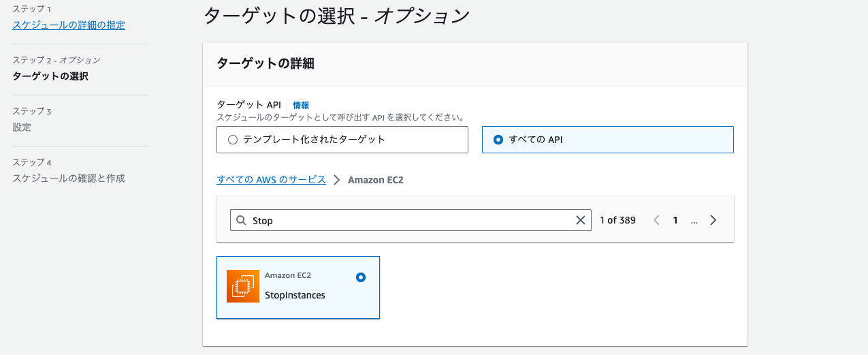This screenshot has height=355, width=868.
Task: Select the StopInstances card radio button
Action: pyautogui.click(x=361, y=277)
